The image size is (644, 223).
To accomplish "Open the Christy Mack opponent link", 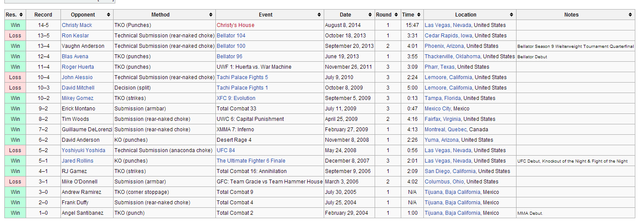I will pyautogui.click(x=77, y=25).
